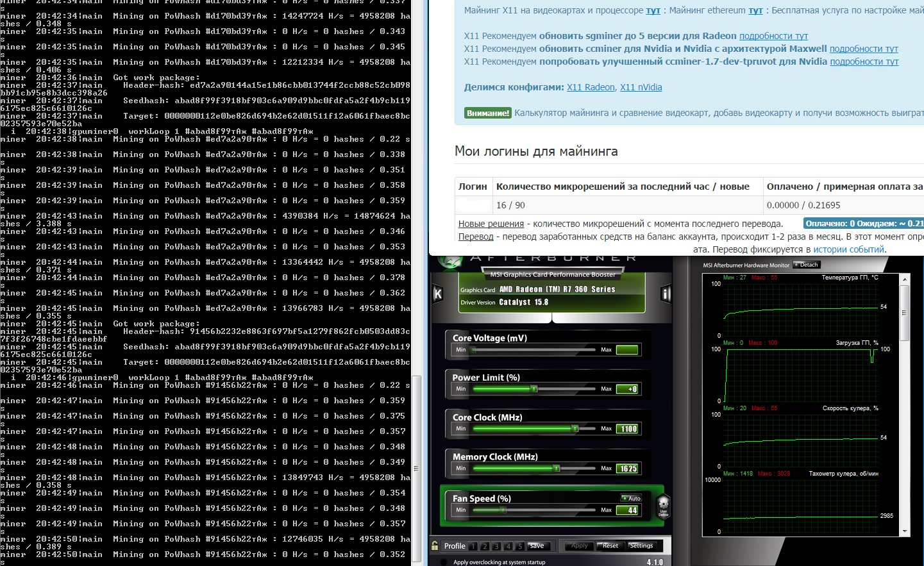Select profile slot 5
Image resolution: width=924 pixels, height=566 pixels.
click(520, 546)
